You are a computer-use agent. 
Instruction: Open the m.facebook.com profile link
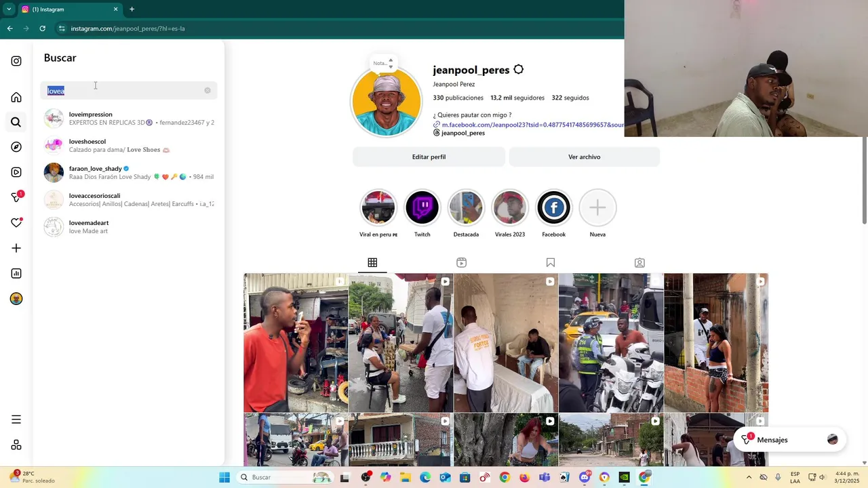pyautogui.click(x=528, y=125)
